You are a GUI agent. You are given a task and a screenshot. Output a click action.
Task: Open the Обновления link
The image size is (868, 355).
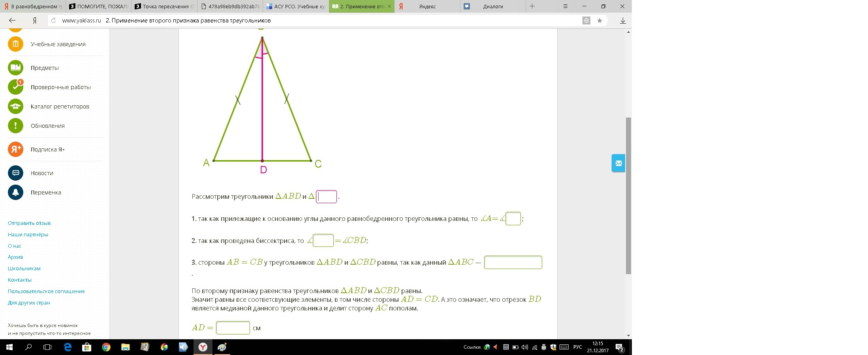[x=48, y=126]
